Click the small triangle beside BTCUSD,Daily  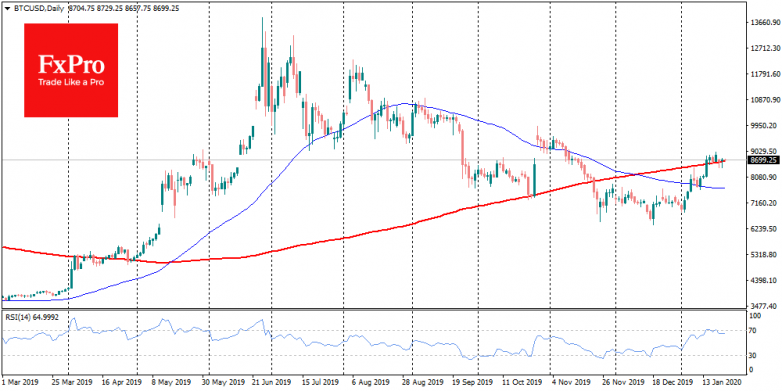tap(6, 7)
